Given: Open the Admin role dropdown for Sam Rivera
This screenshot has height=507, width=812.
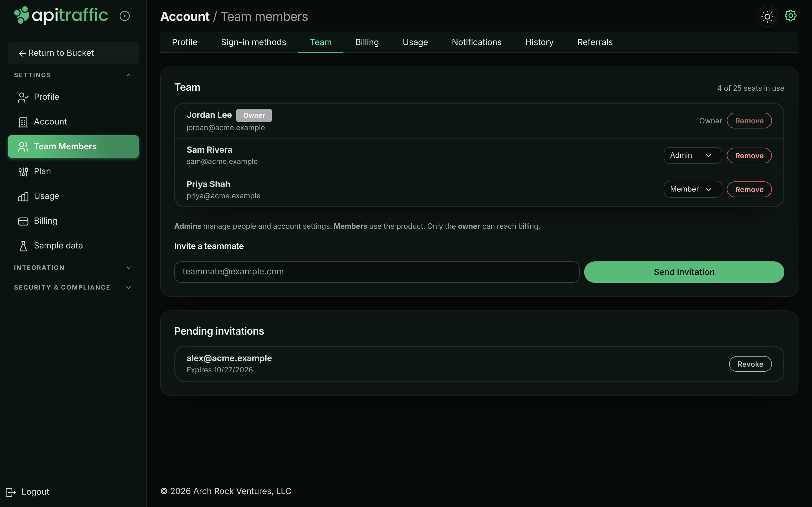Looking at the screenshot, I should point(692,155).
